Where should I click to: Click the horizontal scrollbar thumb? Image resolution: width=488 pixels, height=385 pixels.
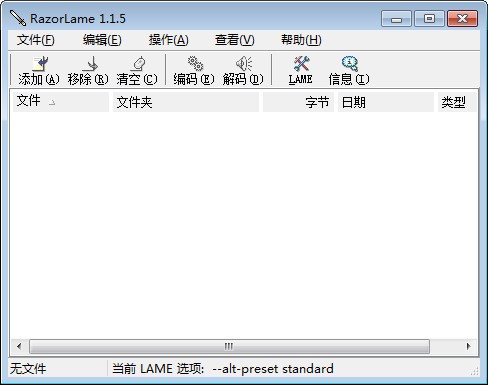(229, 346)
